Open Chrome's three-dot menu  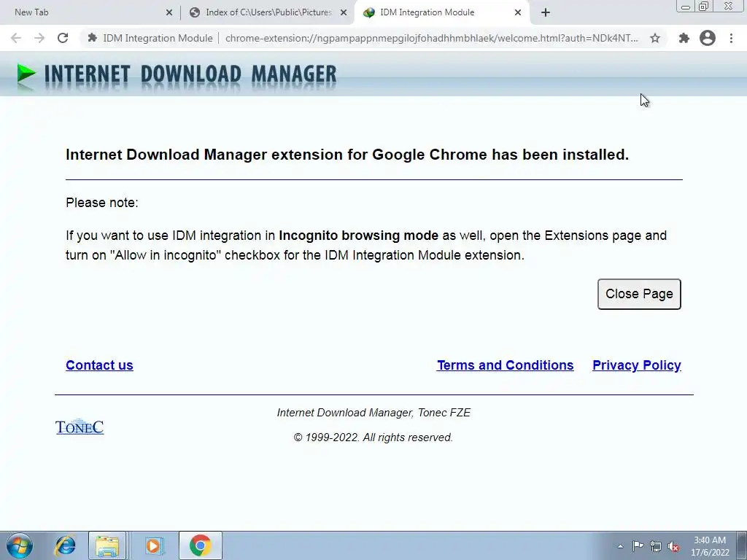coord(731,38)
